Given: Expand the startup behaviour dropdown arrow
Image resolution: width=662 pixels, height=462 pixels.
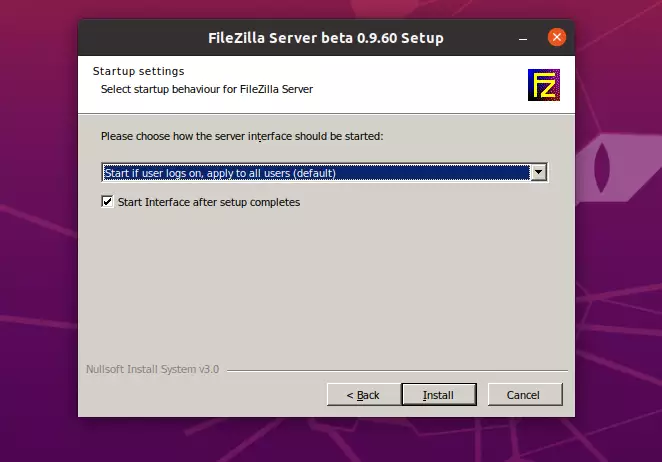Looking at the screenshot, I should coord(539,172).
